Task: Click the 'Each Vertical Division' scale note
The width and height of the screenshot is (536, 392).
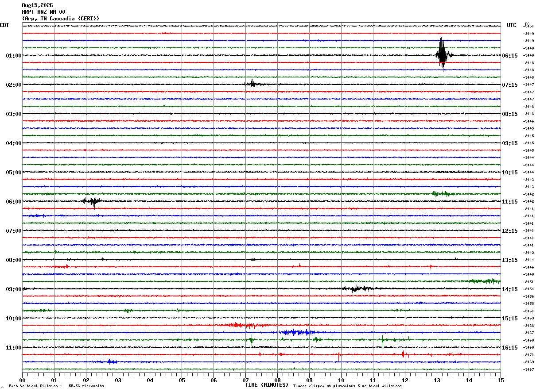Action: (x=56, y=386)
